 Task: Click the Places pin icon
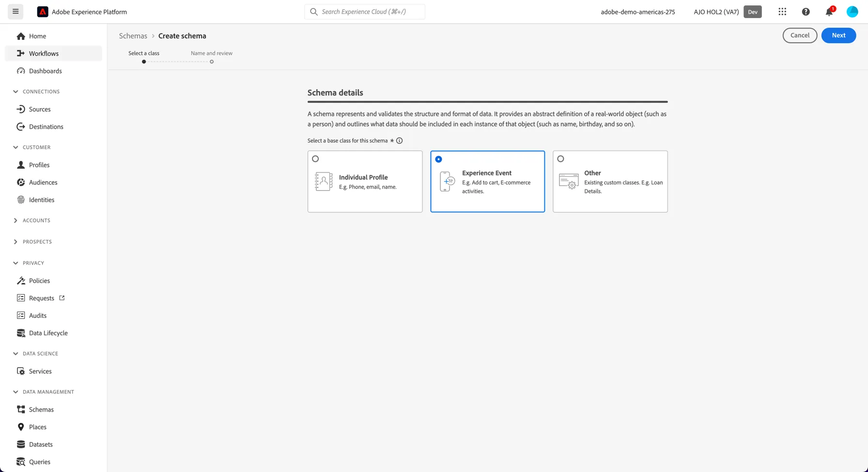pos(21,427)
